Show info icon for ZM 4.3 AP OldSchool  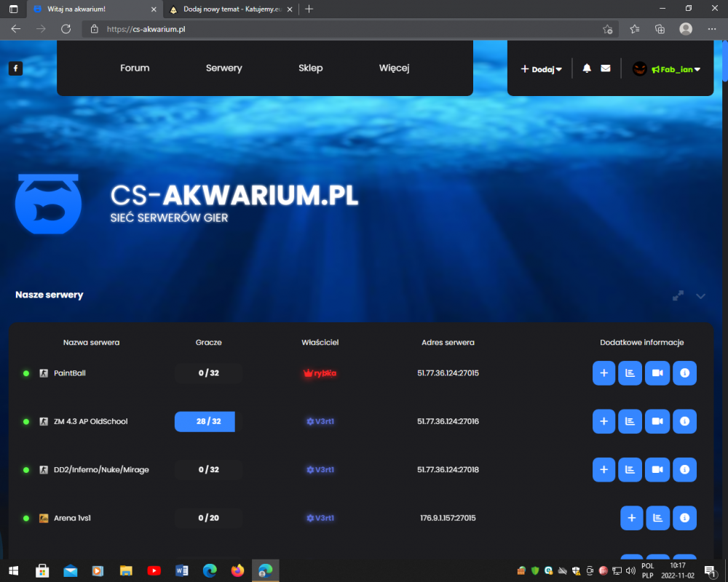(685, 421)
